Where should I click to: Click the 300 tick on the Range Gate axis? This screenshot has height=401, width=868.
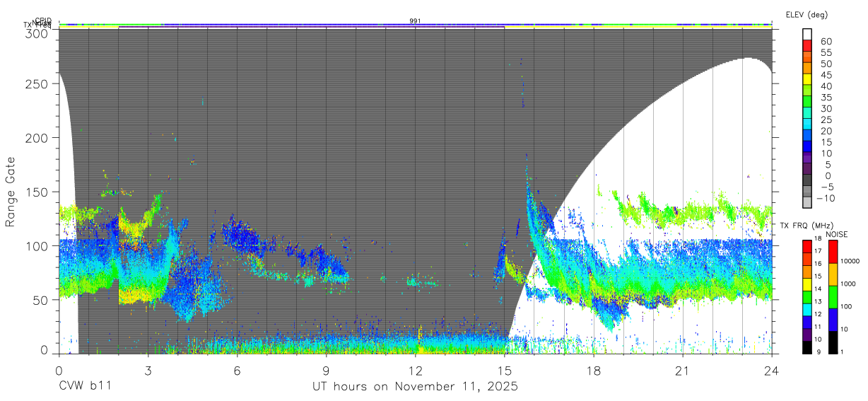(x=36, y=33)
